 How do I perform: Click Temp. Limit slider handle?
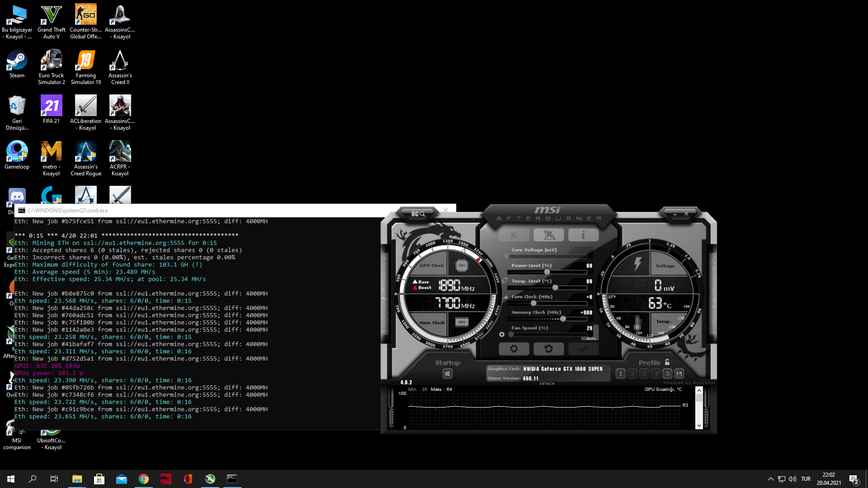point(555,288)
